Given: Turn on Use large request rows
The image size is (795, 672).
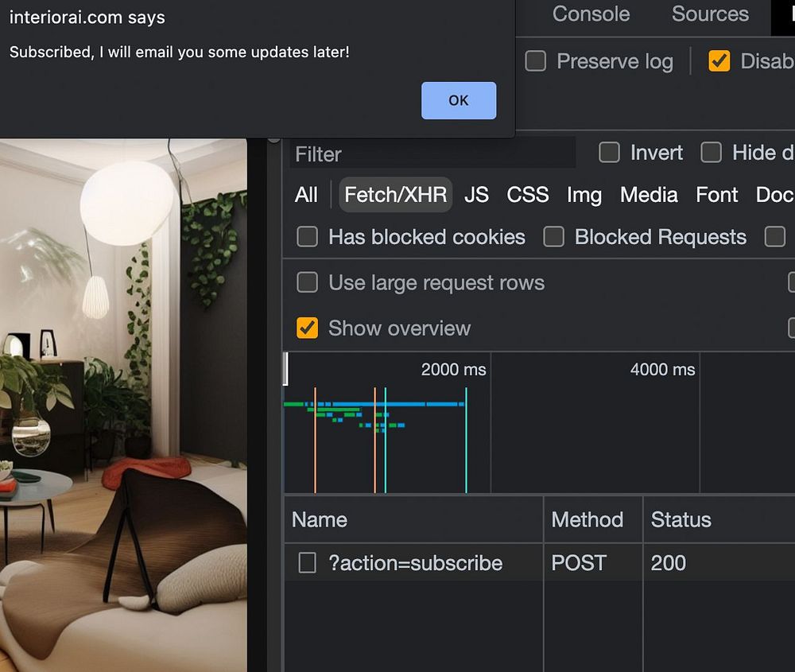Looking at the screenshot, I should click(307, 282).
